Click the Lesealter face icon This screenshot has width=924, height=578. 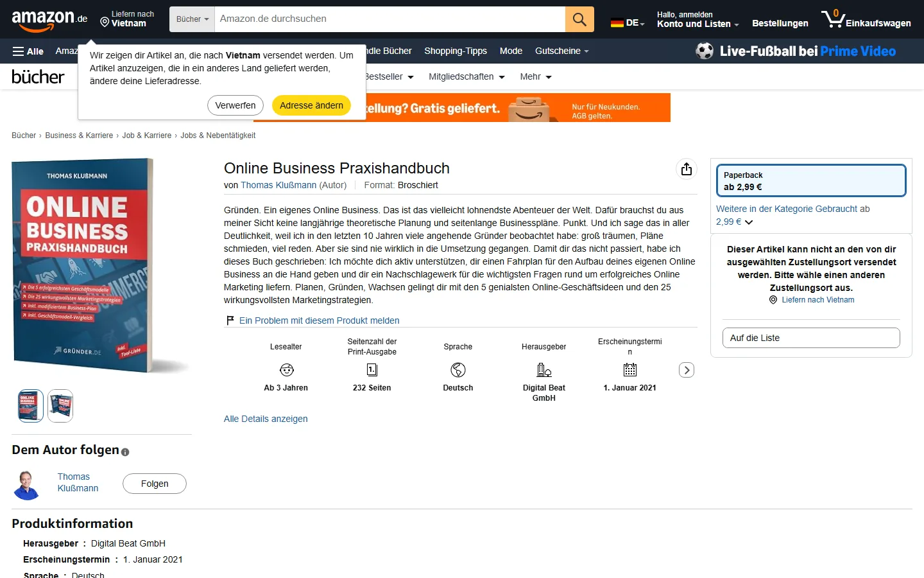tap(287, 370)
